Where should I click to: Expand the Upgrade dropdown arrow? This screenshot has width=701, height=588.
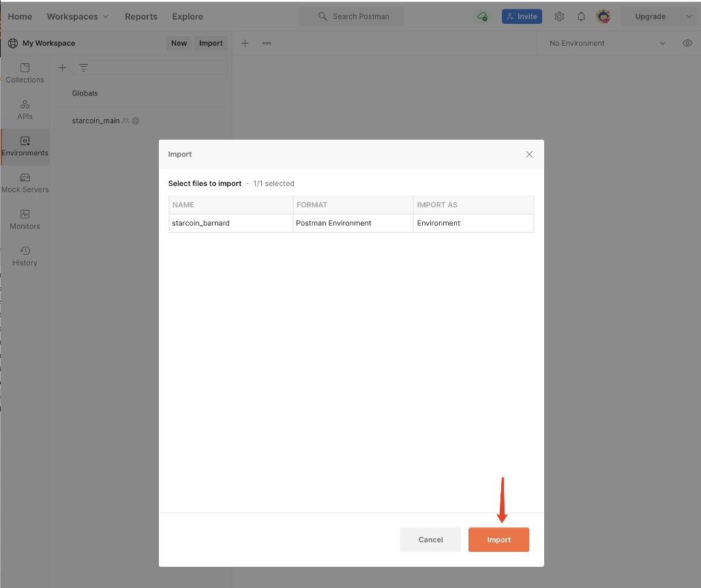[x=689, y=16]
